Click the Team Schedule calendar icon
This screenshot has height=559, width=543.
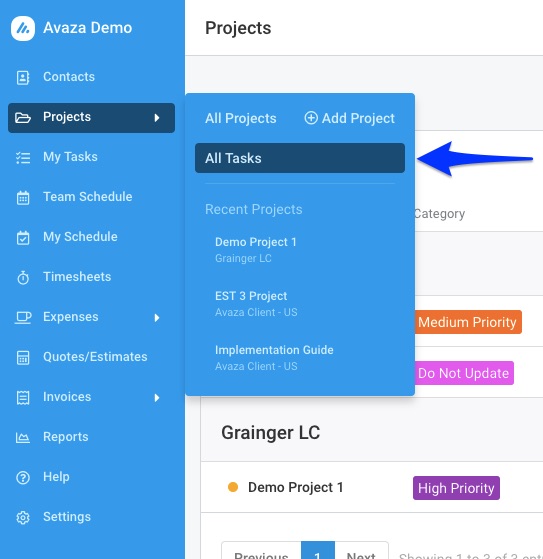coord(23,198)
